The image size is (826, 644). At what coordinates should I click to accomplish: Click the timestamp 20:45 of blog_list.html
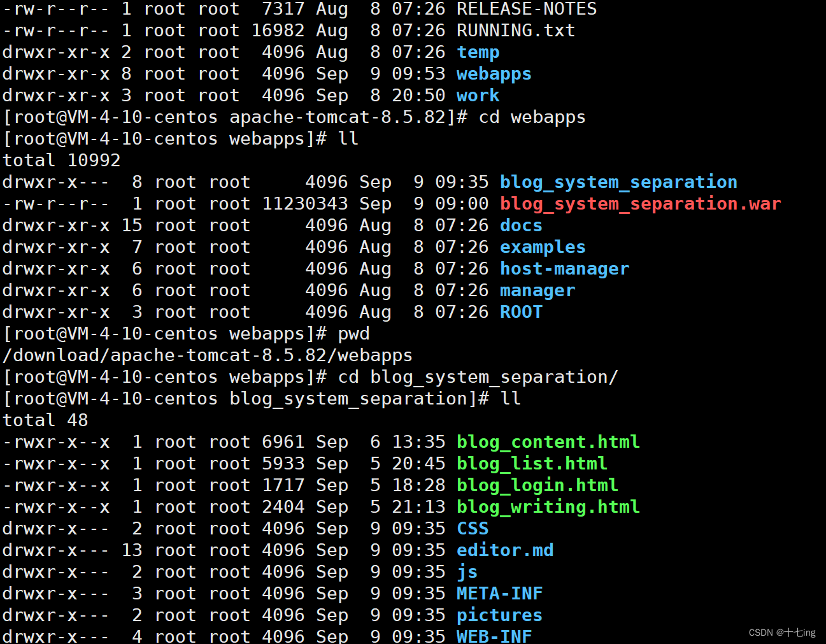click(x=418, y=464)
